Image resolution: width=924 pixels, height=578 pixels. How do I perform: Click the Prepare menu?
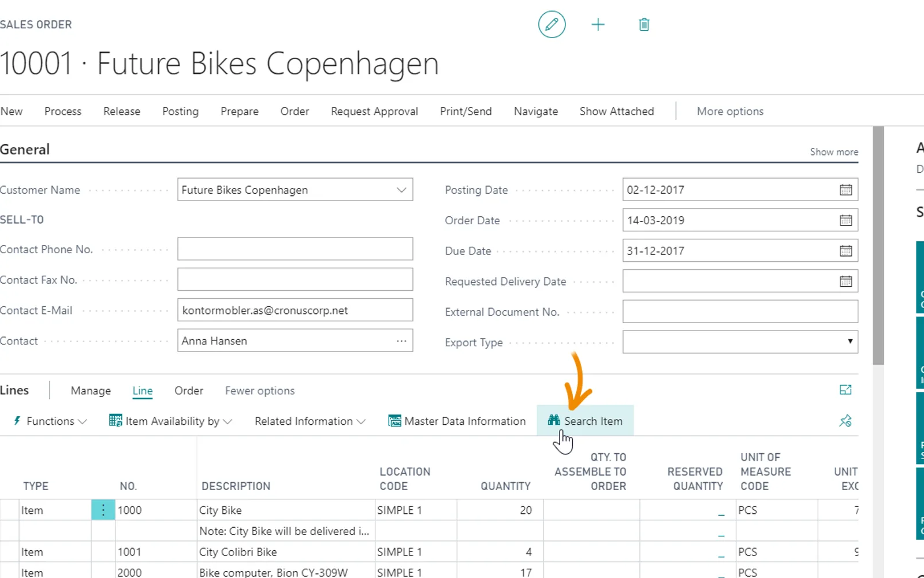click(240, 112)
